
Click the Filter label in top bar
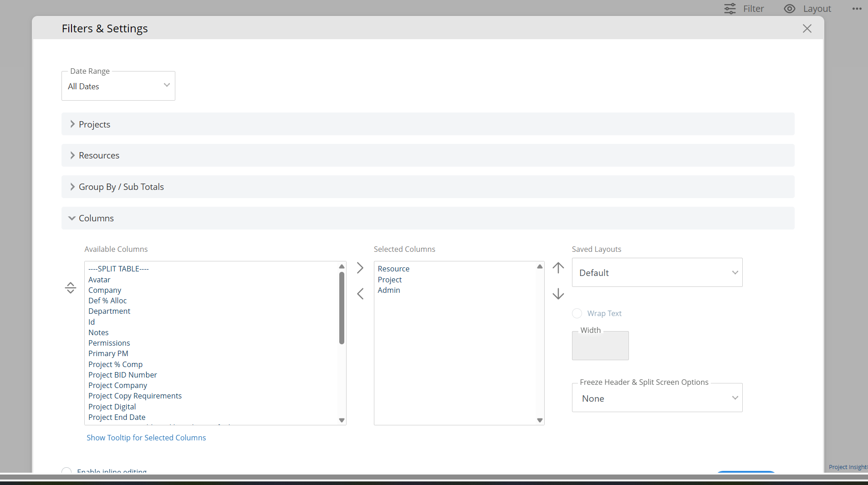[x=754, y=9]
